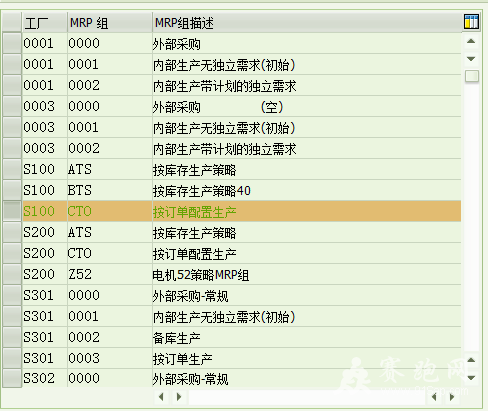Select row selector for plant 0001 group 0000
Image resolution: width=488 pixels, height=411 pixels.
12,43
